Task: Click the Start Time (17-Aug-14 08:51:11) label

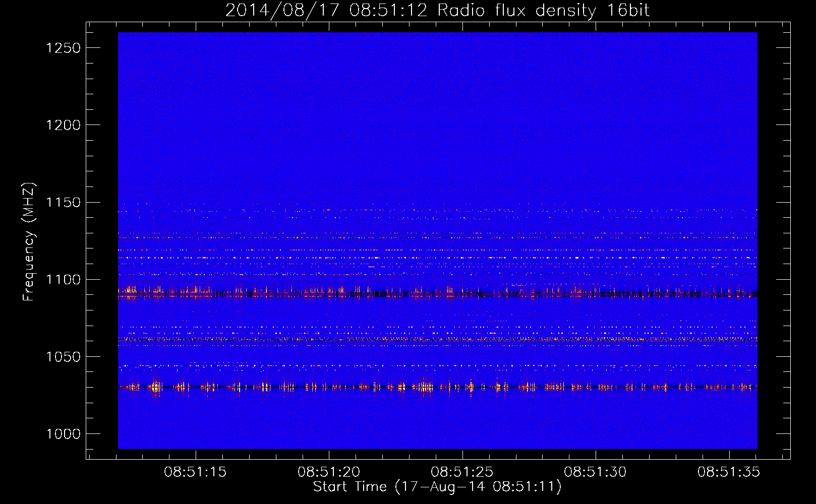Action: [437, 487]
